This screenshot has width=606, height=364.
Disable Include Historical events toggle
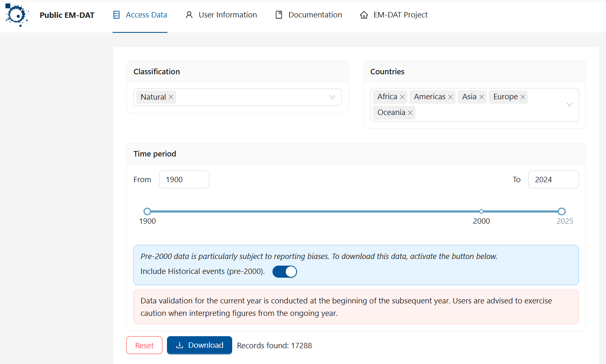click(x=285, y=271)
